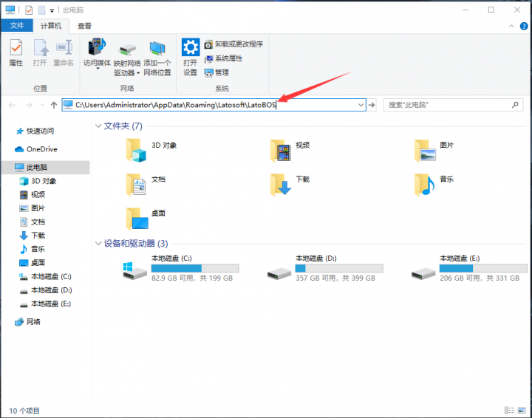The width and height of the screenshot is (532, 418).
Task: Switch to the 查看 (View) tab
Action: coord(84,26)
